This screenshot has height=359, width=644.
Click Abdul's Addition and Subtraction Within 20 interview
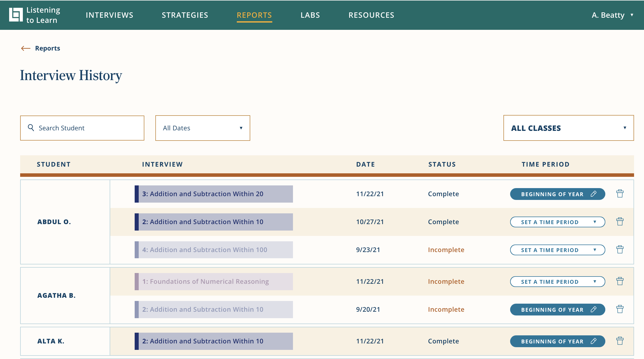tap(213, 194)
